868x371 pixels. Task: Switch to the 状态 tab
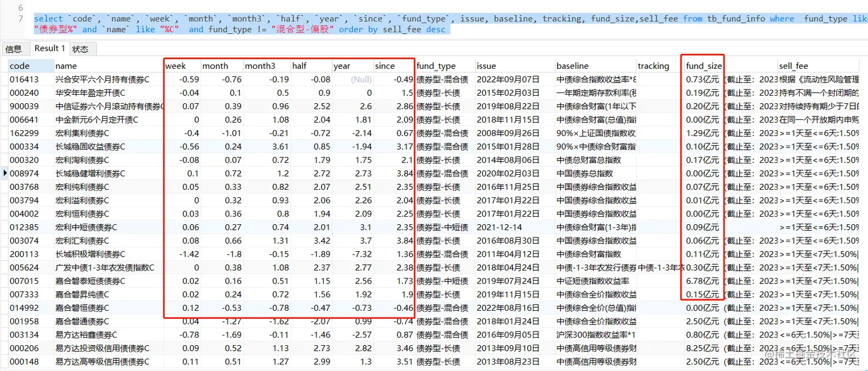pos(81,49)
